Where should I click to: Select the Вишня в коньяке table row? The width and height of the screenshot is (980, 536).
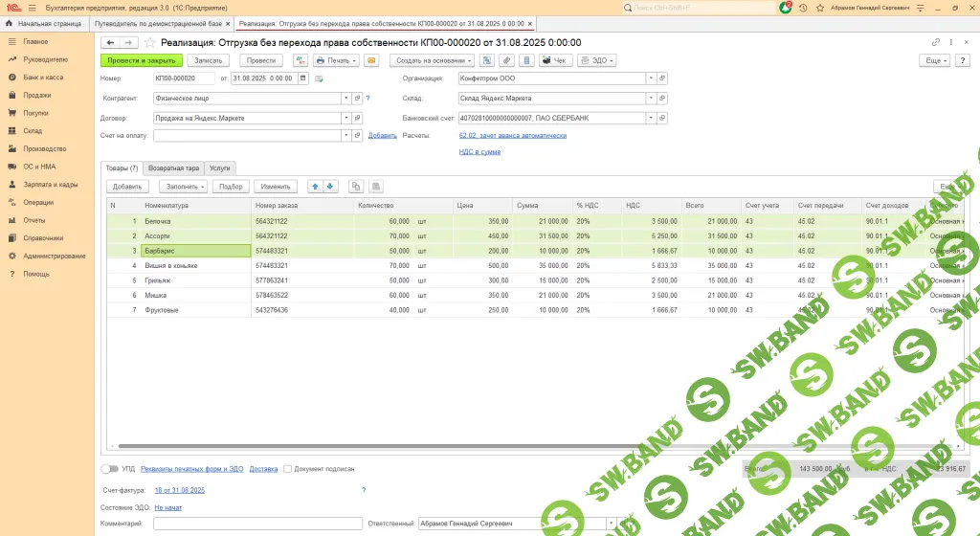(x=172, y=265)
